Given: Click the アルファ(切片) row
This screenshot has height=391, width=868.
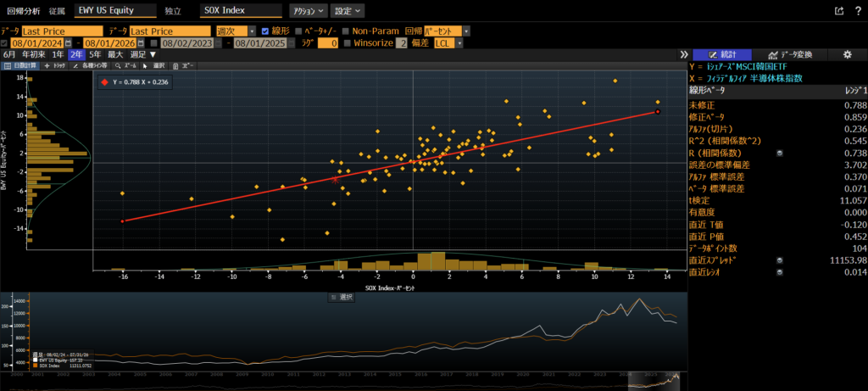Looking at the screenshot, I should coord(777,129).
